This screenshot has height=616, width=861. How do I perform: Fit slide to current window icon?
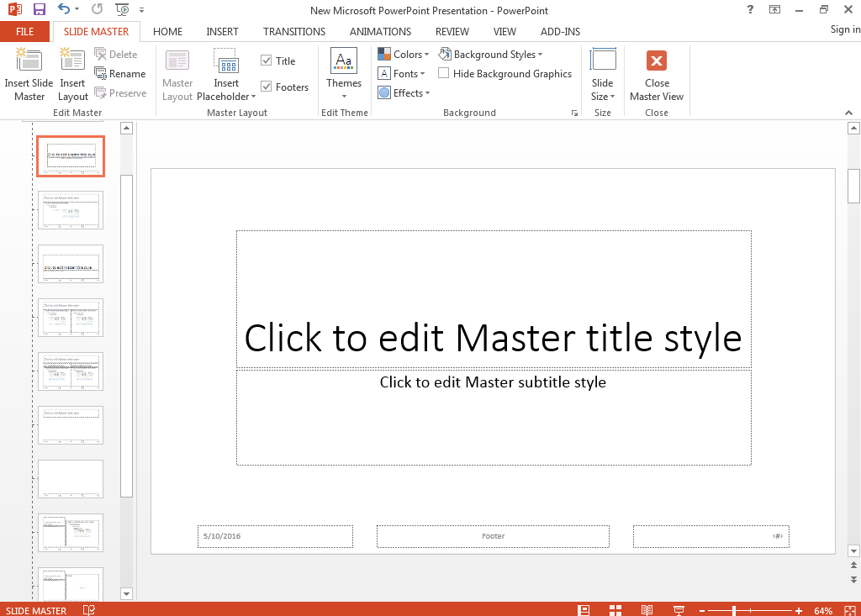point(850,610)
